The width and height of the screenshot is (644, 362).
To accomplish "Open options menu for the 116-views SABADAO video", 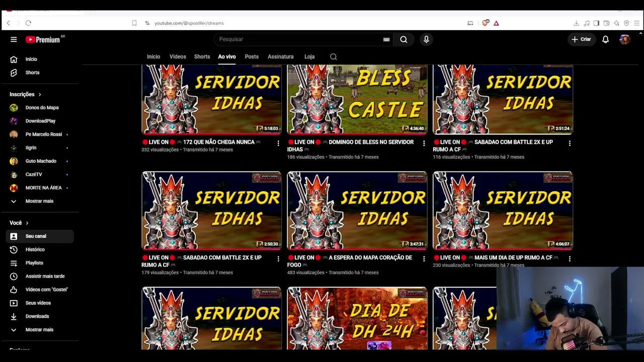I will click(x=570, y=143).
